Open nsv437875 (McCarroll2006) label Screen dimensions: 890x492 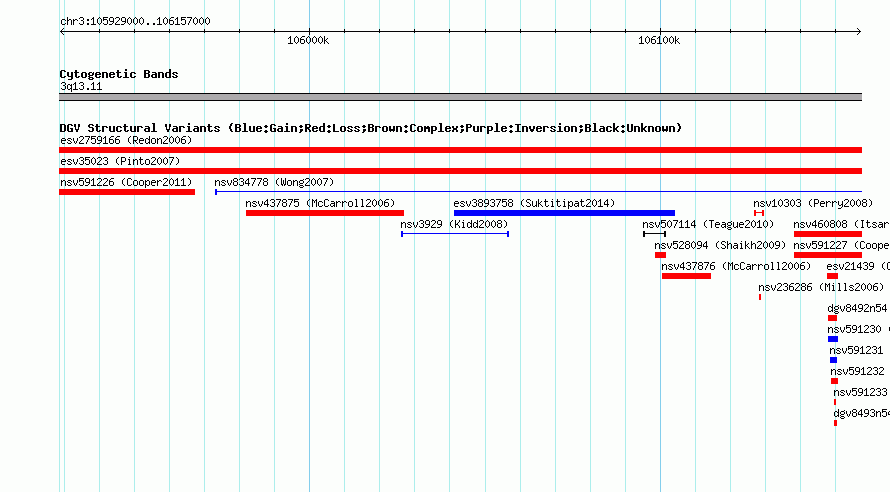coord(320,203)
